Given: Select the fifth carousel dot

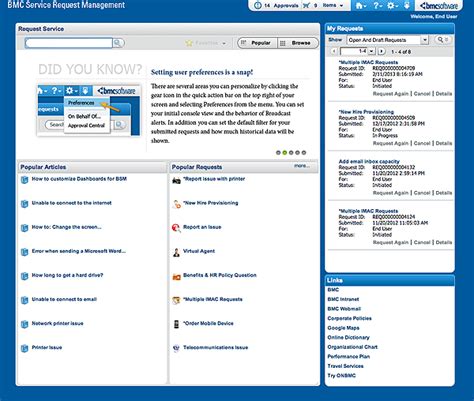Looking at the screenshot, I should [304, 153].
